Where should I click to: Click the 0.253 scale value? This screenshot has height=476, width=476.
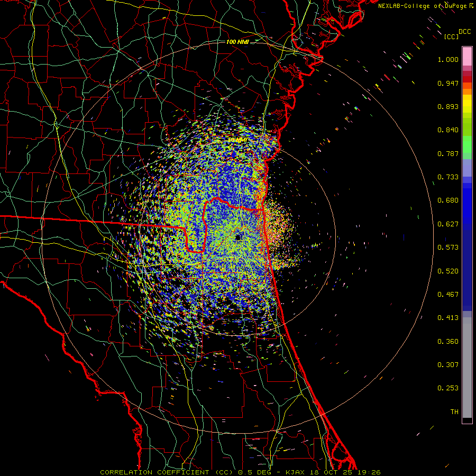[x=448, y=388]
